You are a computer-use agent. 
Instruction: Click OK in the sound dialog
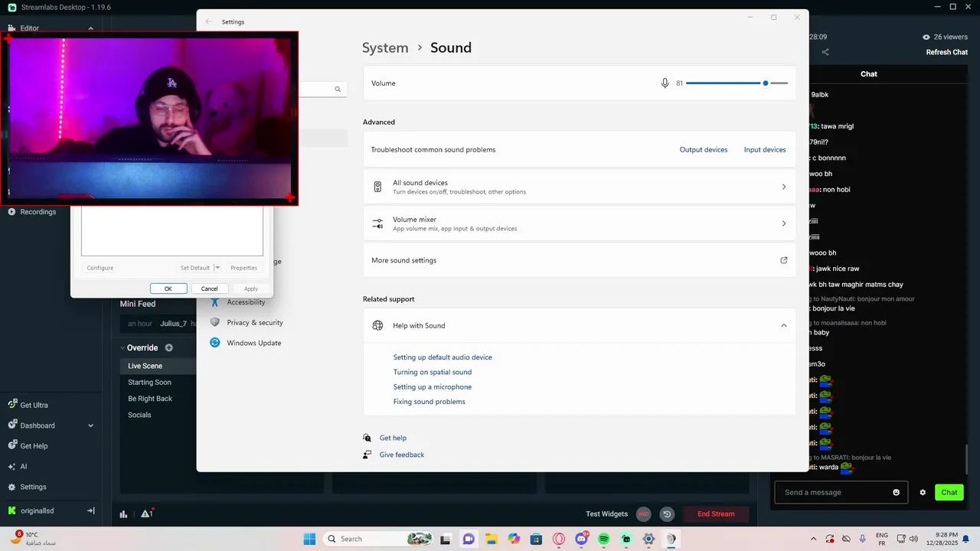168,289
